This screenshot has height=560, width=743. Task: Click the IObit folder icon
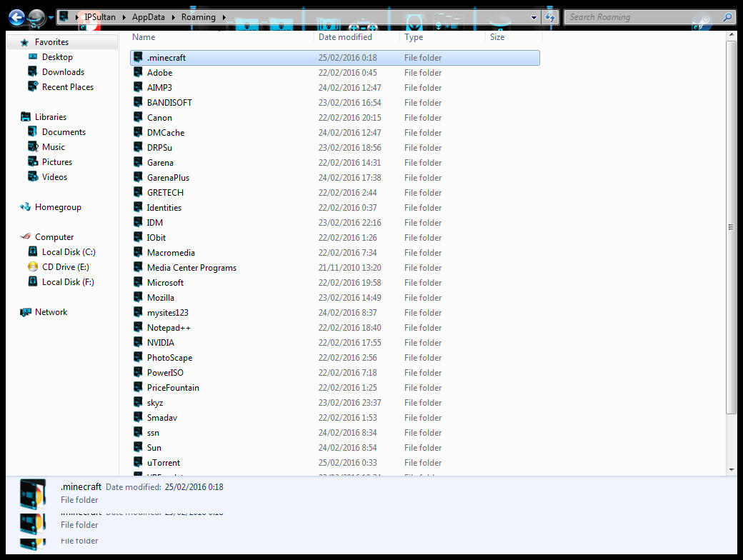click(x=138, y=237)
